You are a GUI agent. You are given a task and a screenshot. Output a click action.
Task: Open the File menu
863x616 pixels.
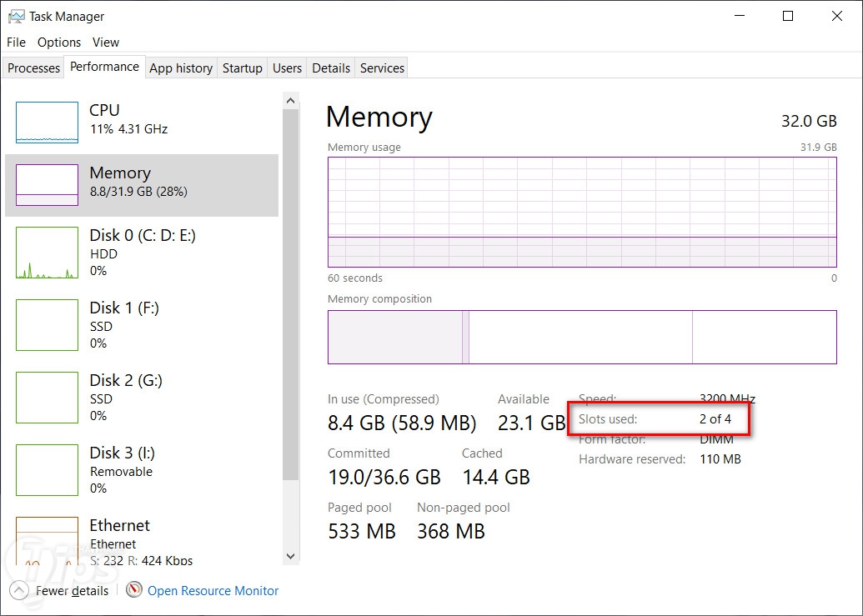16,42
